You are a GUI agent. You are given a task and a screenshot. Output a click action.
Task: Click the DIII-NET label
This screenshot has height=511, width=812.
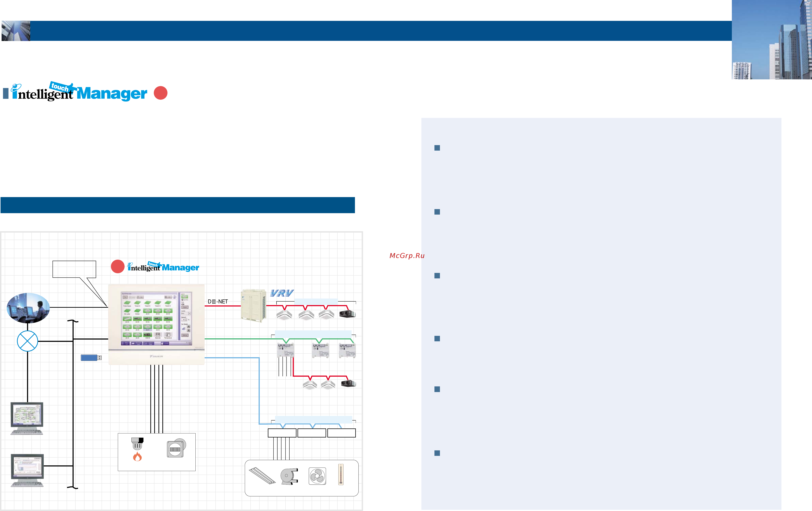(x=218, y=302)
